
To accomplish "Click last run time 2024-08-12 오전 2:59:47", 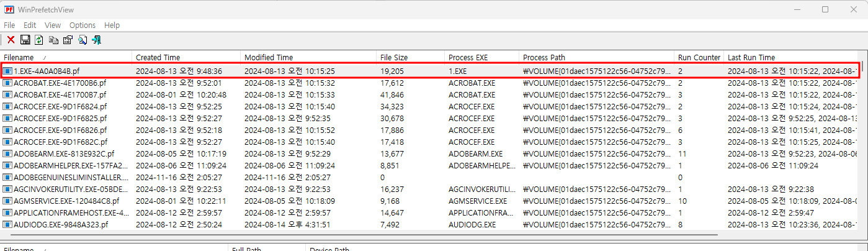I will click(x=771, y=212).
